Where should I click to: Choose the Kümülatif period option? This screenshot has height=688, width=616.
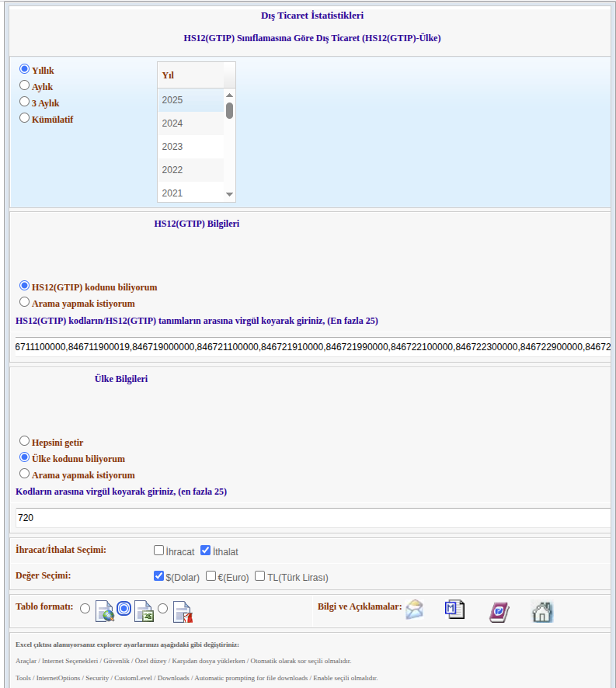[24, 118]
